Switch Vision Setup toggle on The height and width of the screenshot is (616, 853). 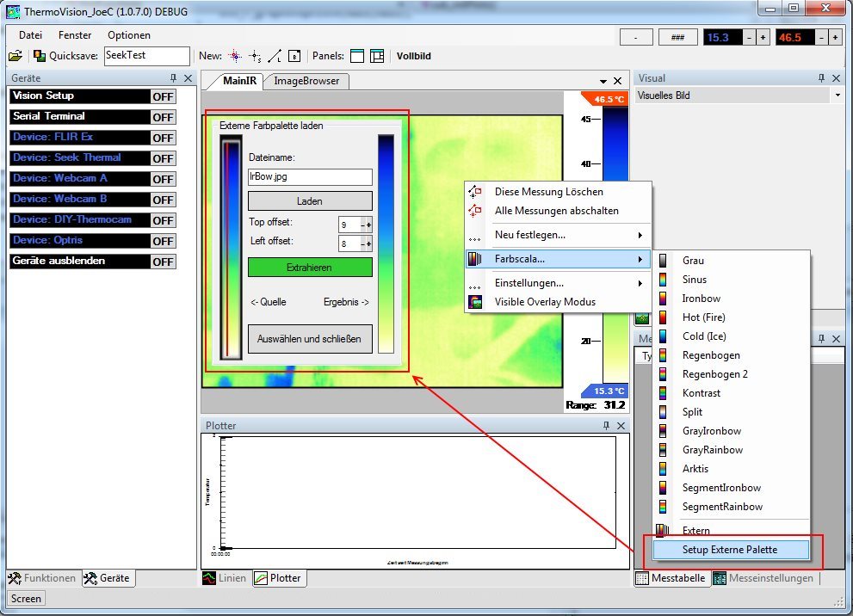(163, 96)
